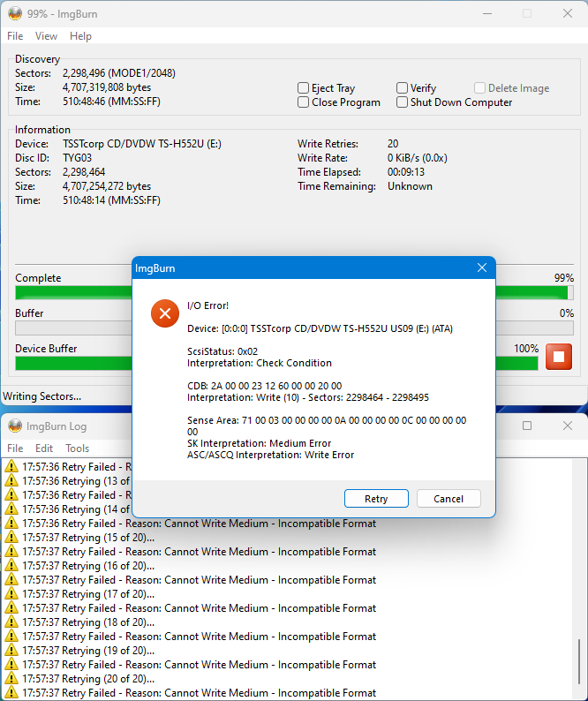This screenshot has height=701, width=588.
Task: Maximize the ImgBurn Log window
Action: [x=527, y=426]
